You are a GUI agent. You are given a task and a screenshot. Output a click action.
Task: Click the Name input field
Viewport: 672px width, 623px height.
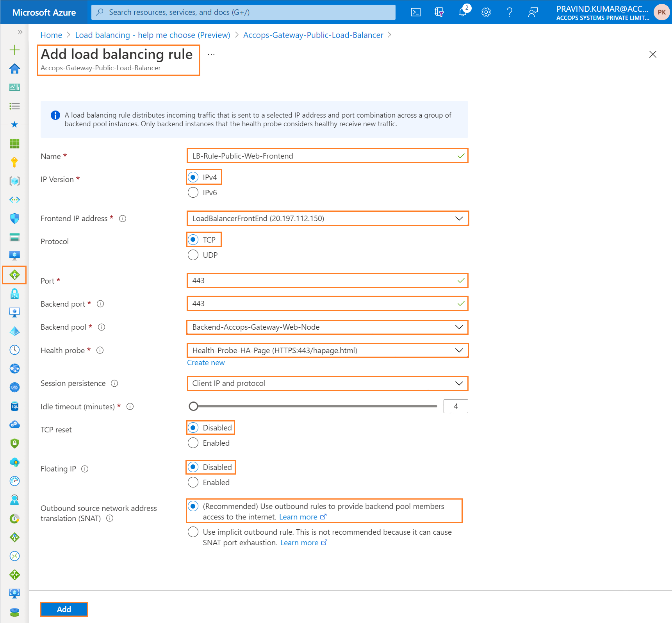coord(328,156)
